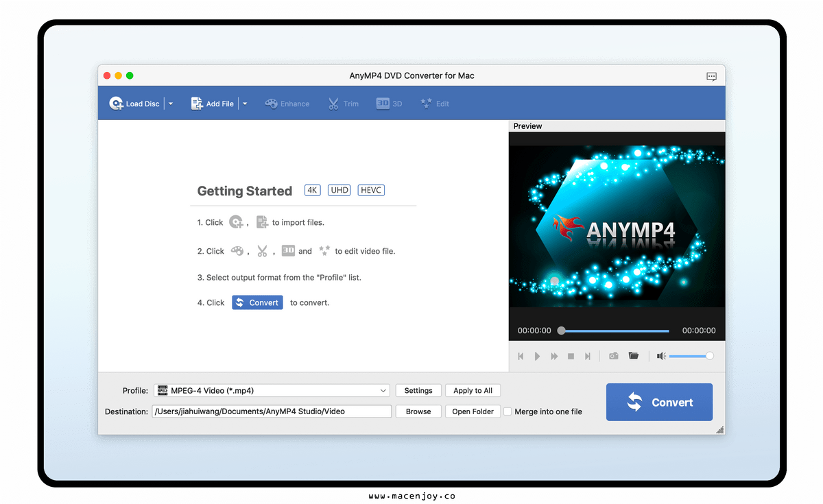
Task: Play the preview video
Action: click(x=537, y=356)
